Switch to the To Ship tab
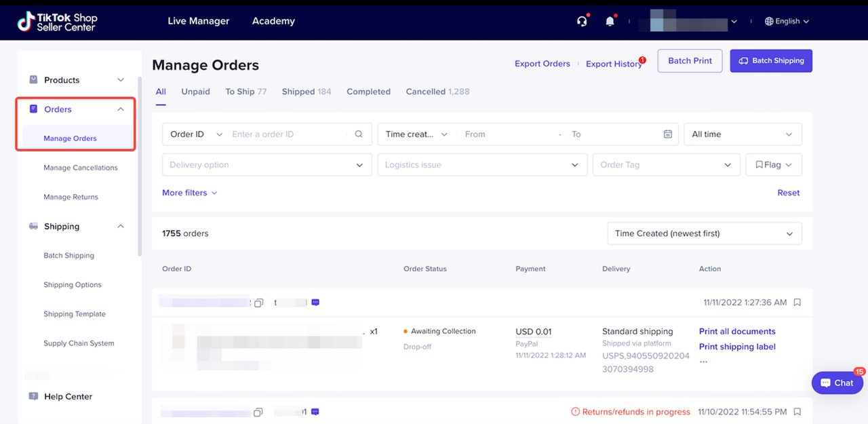 coord(245,92)
